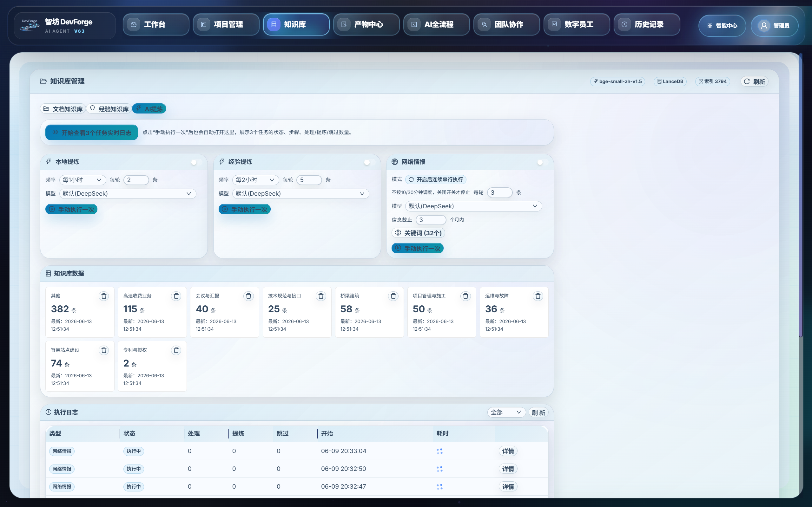Click the 知识库数据 section icon
Screen dimensions: 812x507
(48, 274)
